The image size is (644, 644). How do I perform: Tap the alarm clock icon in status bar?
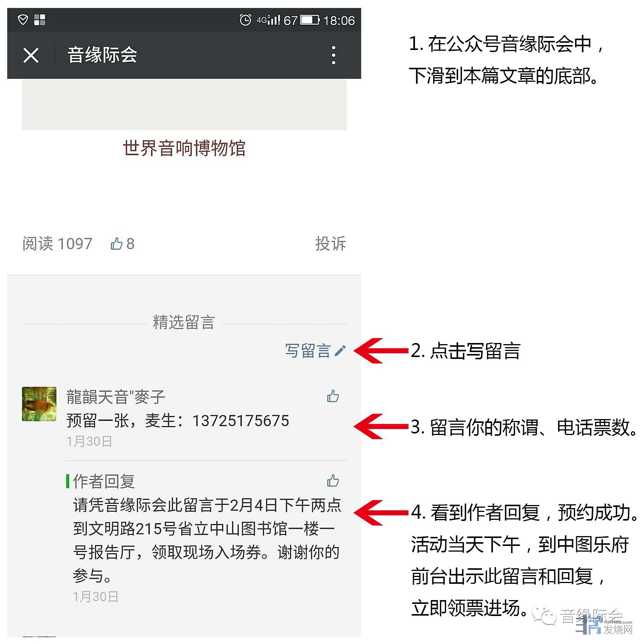[x=245, y=20]
